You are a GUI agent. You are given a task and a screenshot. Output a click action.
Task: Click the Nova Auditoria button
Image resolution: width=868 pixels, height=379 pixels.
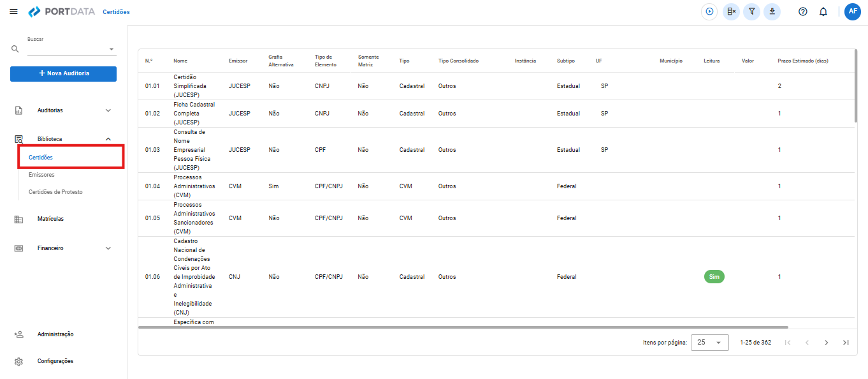pos(63,73)
